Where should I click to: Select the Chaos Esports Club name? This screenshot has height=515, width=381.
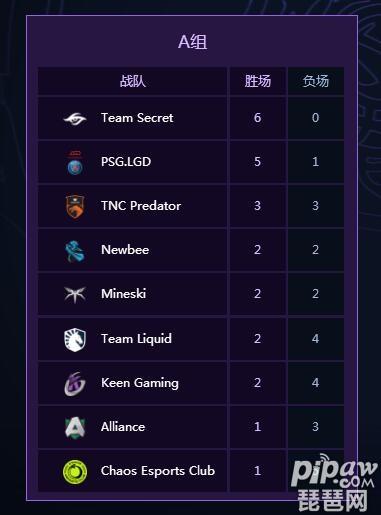tap(158, 471)
